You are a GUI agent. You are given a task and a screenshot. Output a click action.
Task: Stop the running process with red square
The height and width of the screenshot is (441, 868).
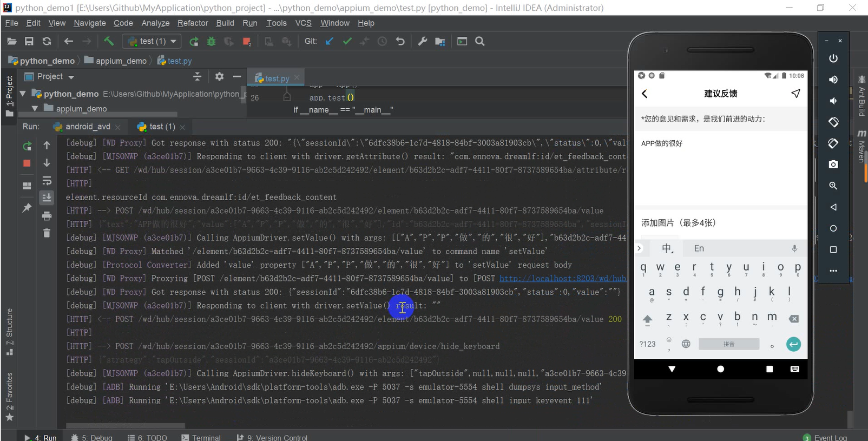pos(27,163)
